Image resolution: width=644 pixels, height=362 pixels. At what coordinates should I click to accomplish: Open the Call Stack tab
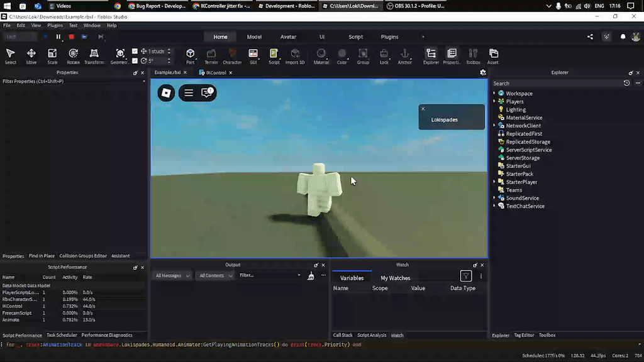[343, 336]
